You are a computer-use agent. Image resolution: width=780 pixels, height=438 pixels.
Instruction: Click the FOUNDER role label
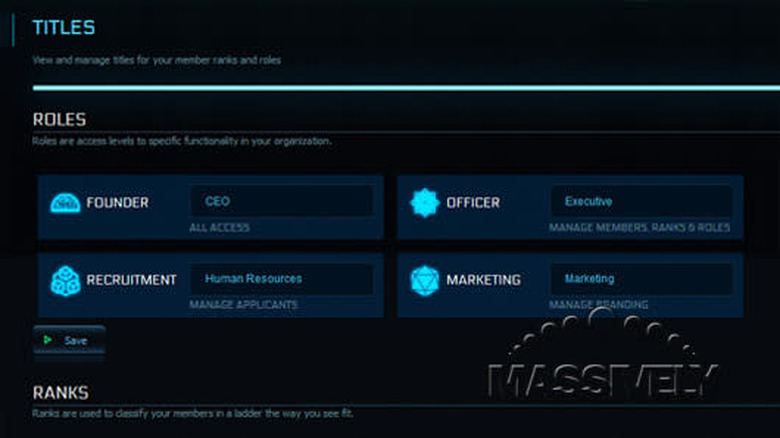click(x=117, y=203)
